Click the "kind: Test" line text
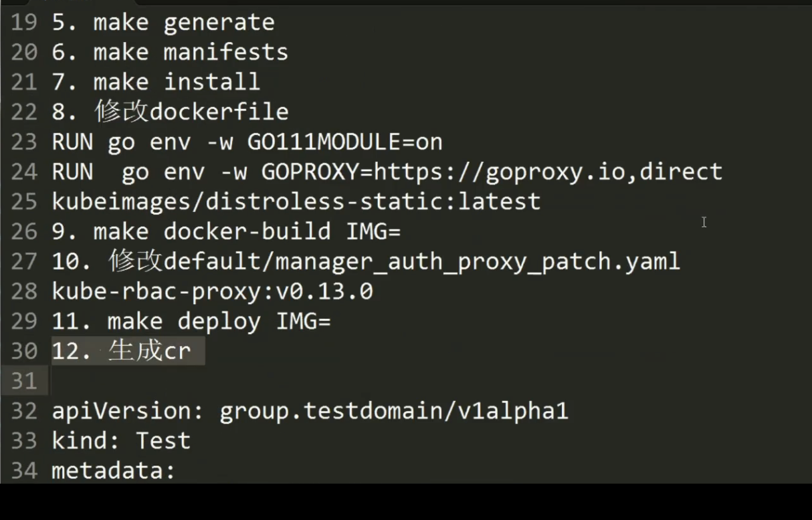This screenshot has width=812, height=520. (121, 440)
